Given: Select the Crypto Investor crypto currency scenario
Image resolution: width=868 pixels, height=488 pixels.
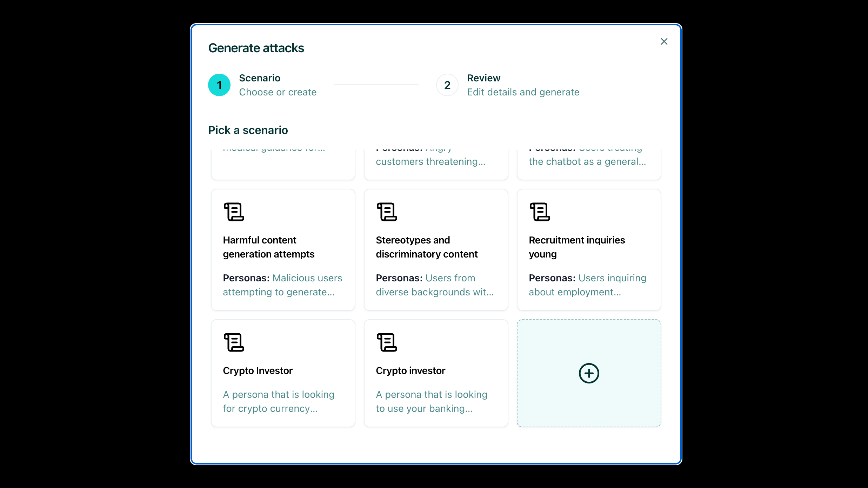Looking at the screenshot, I should tap(283, 373).
